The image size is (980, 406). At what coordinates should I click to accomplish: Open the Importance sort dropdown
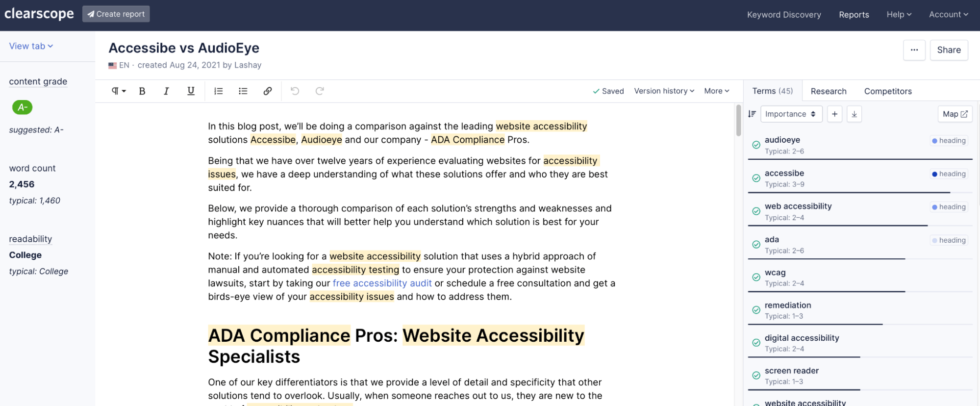(791, 114)
